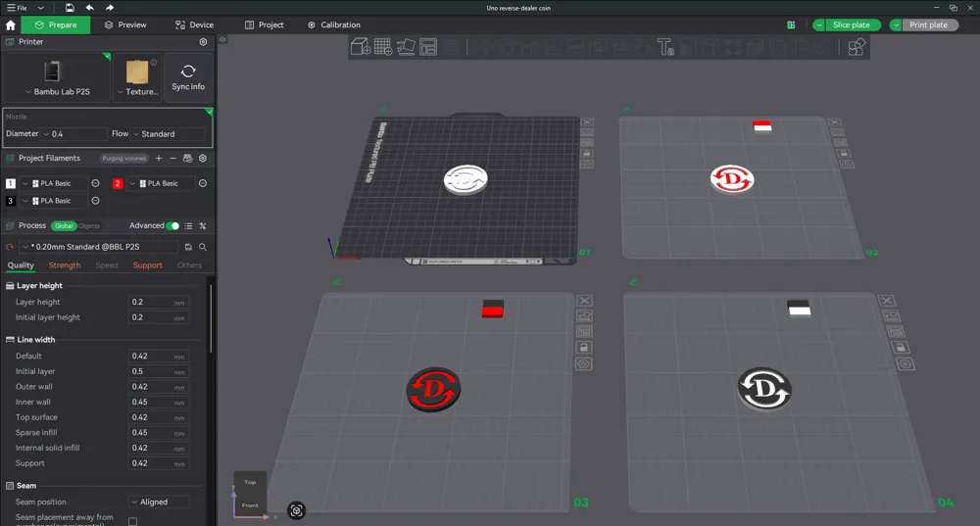Open the nozzle Diameter 0.4 dropdown

click(73, 133)
